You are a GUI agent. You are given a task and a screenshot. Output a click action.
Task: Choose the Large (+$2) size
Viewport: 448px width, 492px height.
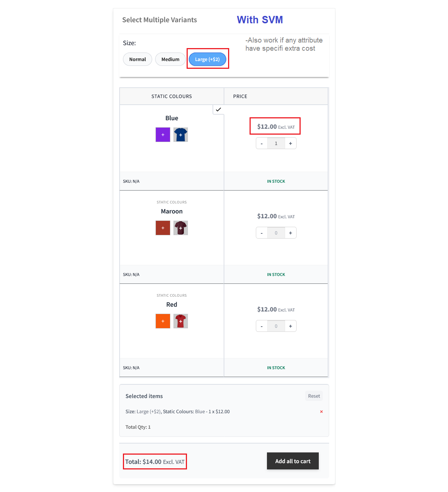pyautogui.click(x=207, y=59)
